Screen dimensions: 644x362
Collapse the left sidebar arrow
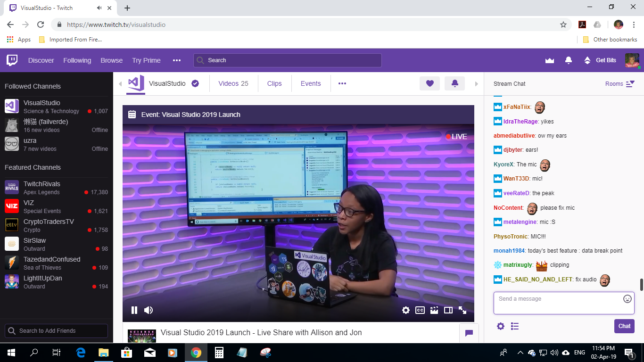point(120,84)
